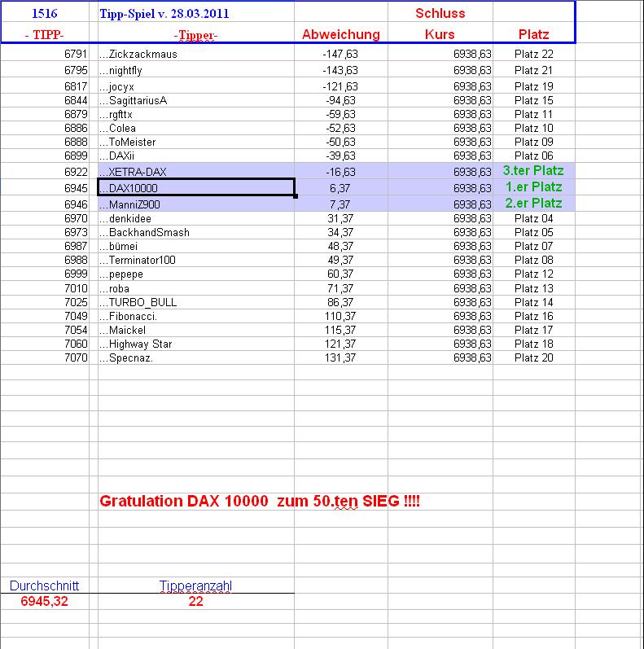
Task: Select the header cell 1516
Action: pos(45,13)
